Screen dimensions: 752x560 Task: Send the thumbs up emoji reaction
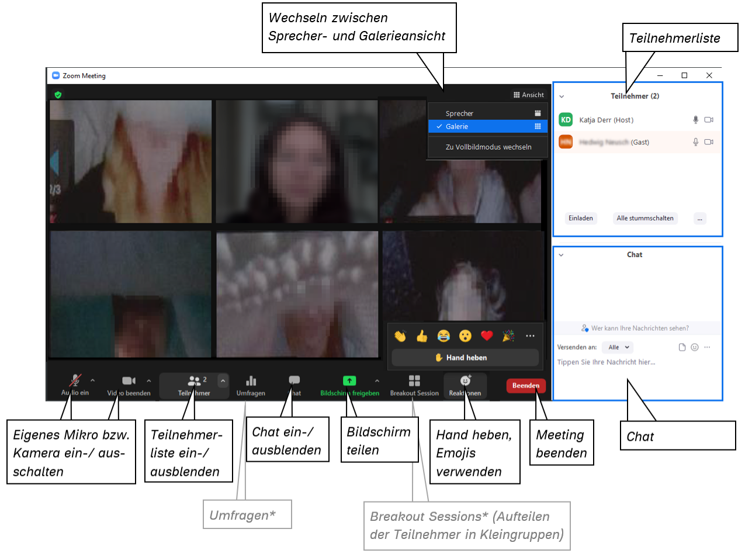click(422, 336)
